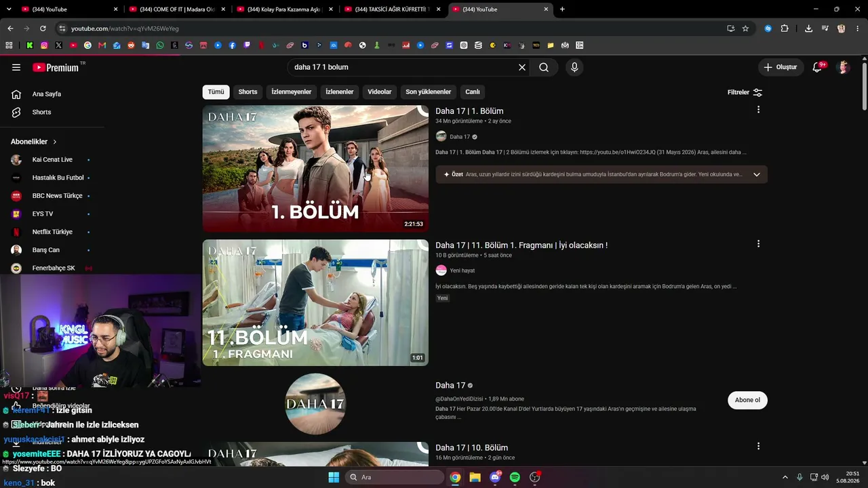Open the 11. Bölüm 1. Fragmanı title
The height and width of the screenshot is (488, 868).
pos(521,245)
